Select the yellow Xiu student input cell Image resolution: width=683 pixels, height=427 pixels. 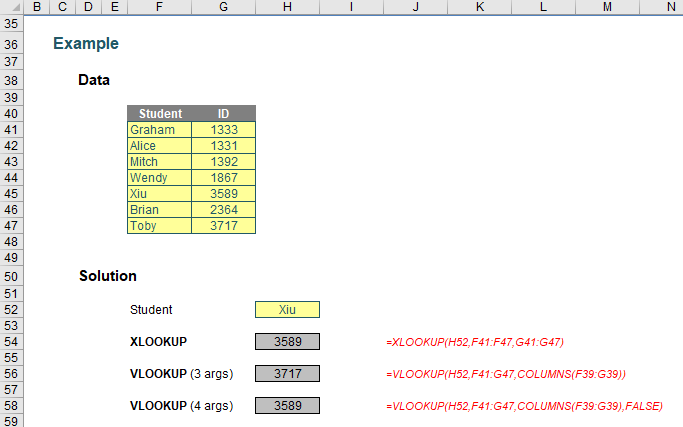[x=288, y=310]
